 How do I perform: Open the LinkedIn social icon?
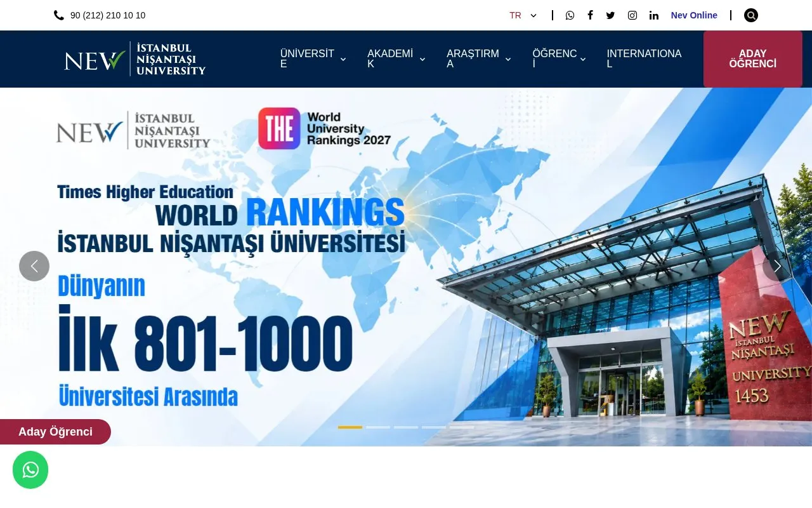(654, 15)
